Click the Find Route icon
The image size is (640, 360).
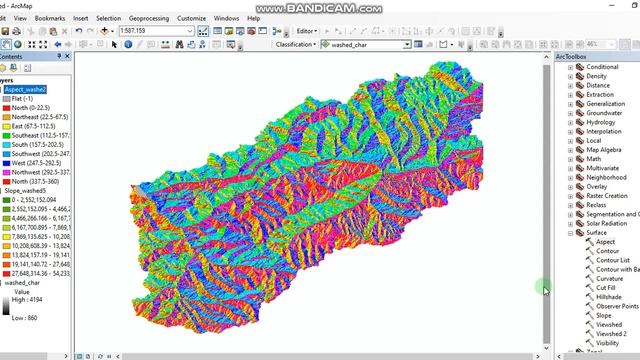[x=191, y=44]
